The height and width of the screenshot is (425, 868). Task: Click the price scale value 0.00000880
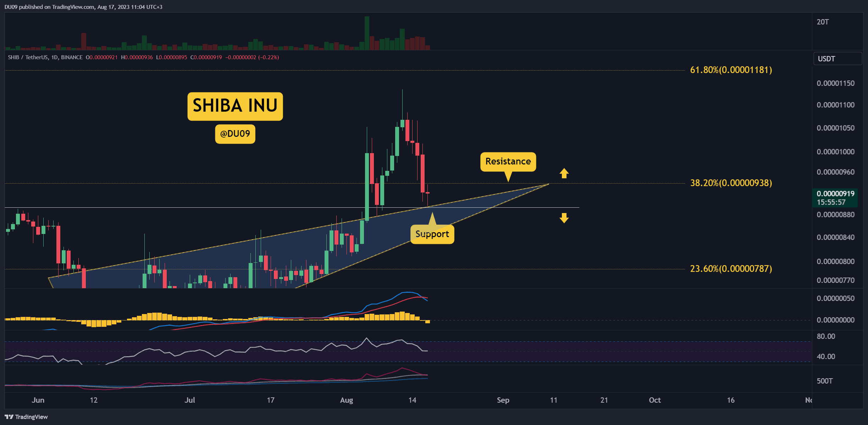(835, 214)
